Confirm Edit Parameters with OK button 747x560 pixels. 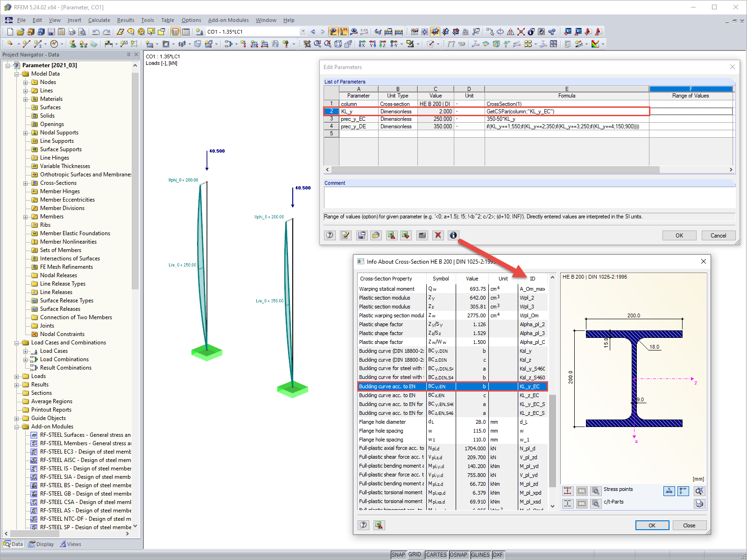point(679,235)
